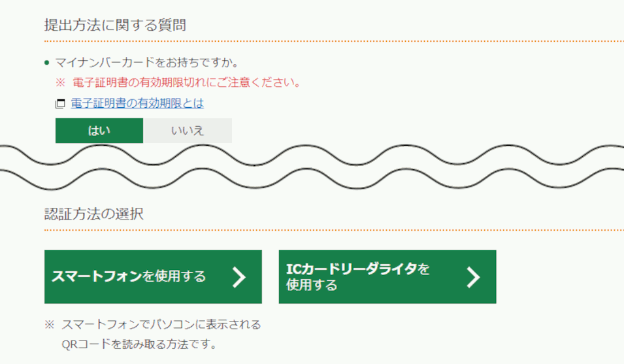Click the QRコードを読み取る方法です text line
This screenshot has width=624, height=364.
click(139, 344)
